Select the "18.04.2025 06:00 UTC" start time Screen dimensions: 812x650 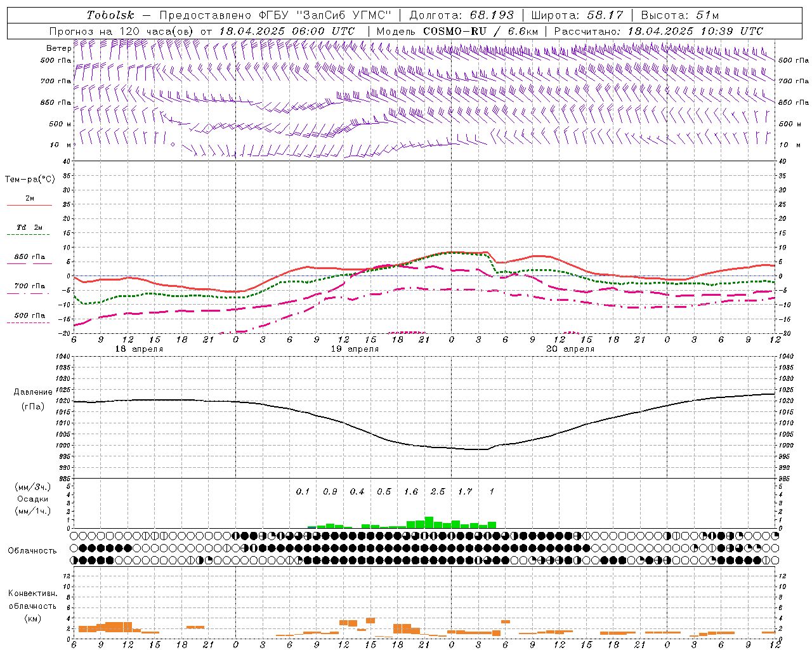click(286, 31)
